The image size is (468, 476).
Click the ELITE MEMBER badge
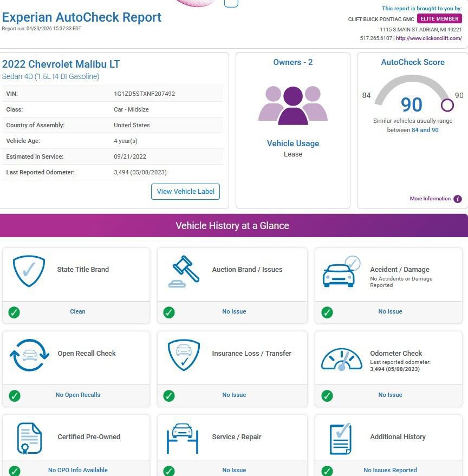point(439,18)
